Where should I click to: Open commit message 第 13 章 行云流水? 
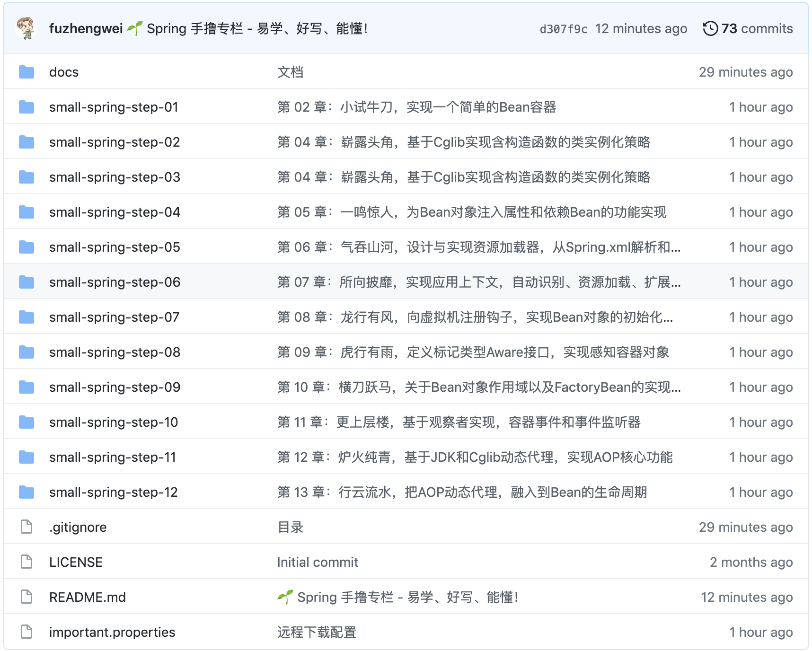[462, 492]
